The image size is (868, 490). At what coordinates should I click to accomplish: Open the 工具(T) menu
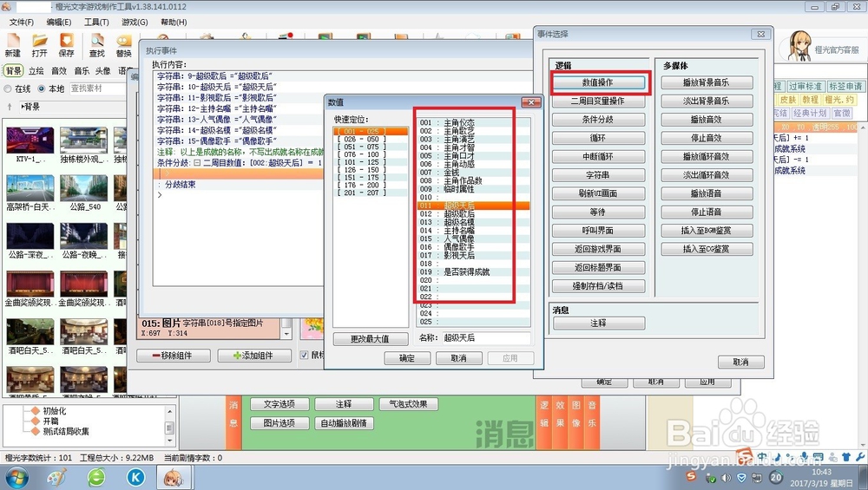(96, 23)
